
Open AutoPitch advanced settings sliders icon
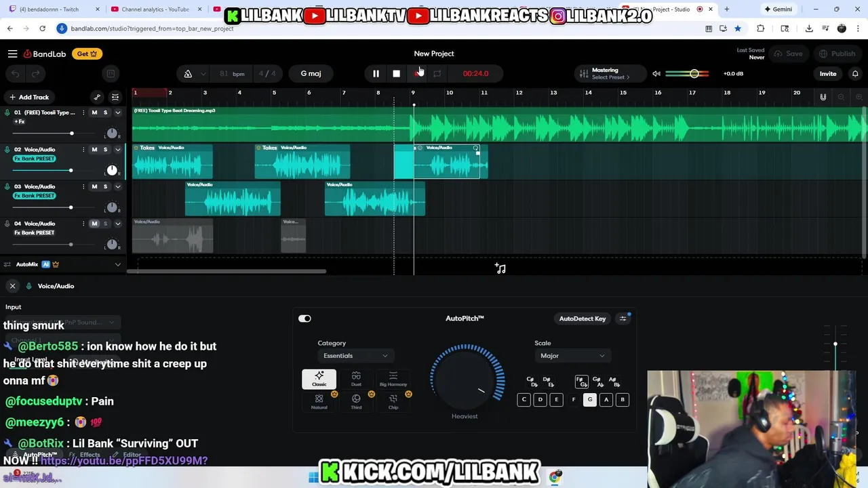point(623,319)
